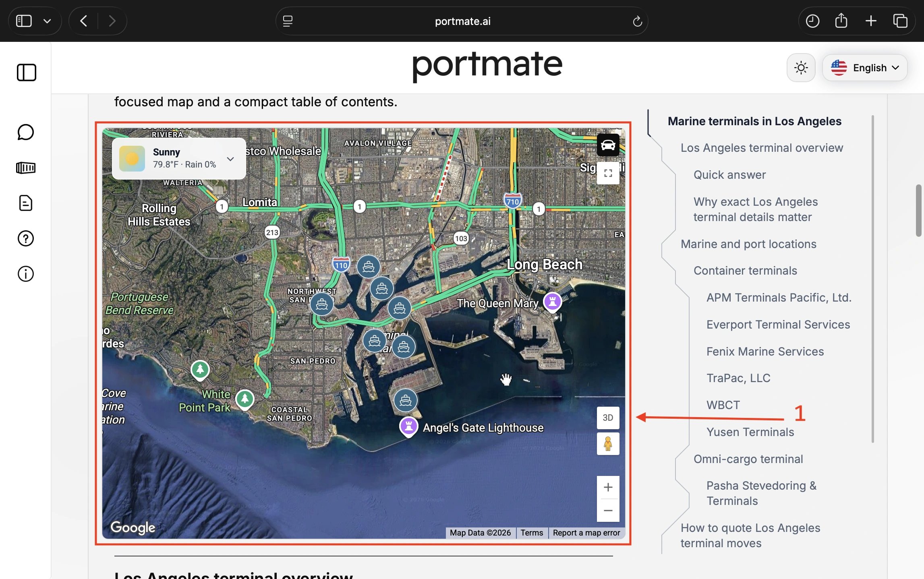
Task: Open the map Terms link
Action: [532, 533]
